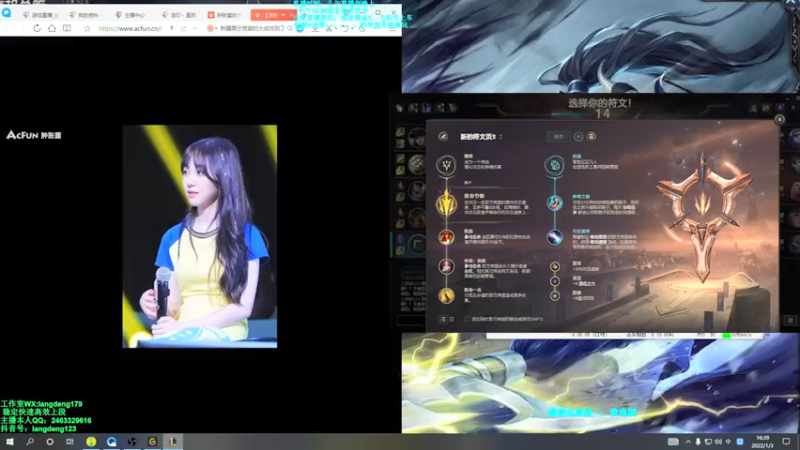Open the browser downloads icon
Screen dimensions: 800x450
pos(315,29)
